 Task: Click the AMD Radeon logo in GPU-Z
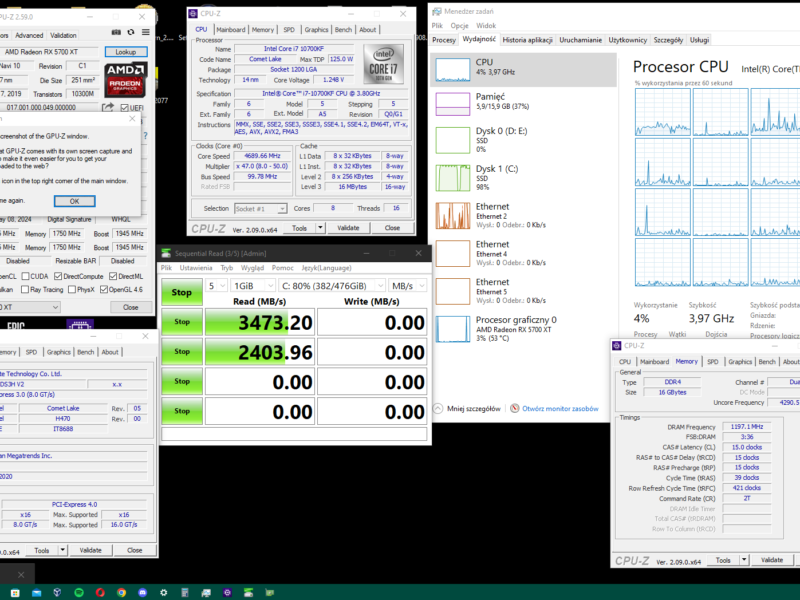[x=126, y=80]
